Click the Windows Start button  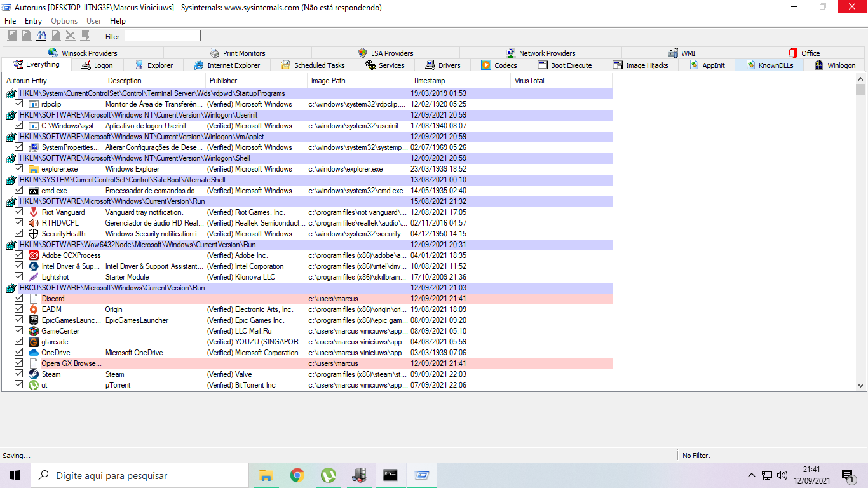tap(15, 475)
